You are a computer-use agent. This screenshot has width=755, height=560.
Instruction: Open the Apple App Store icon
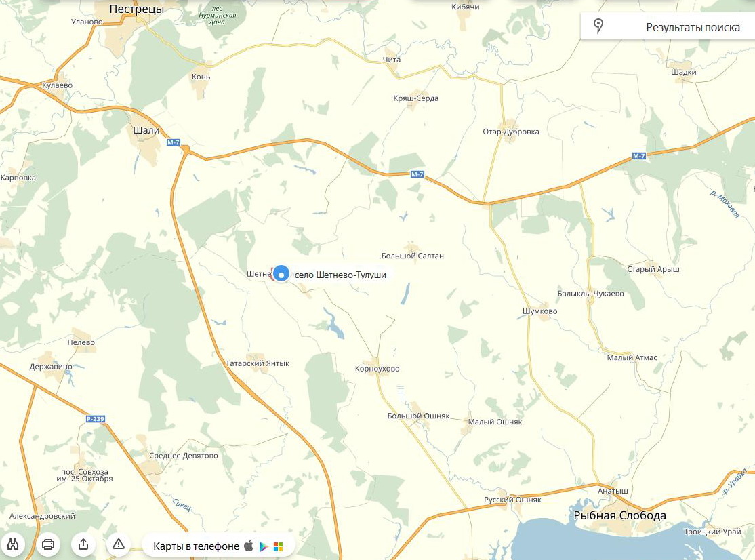pyautogui.click(x=249, y=546)
